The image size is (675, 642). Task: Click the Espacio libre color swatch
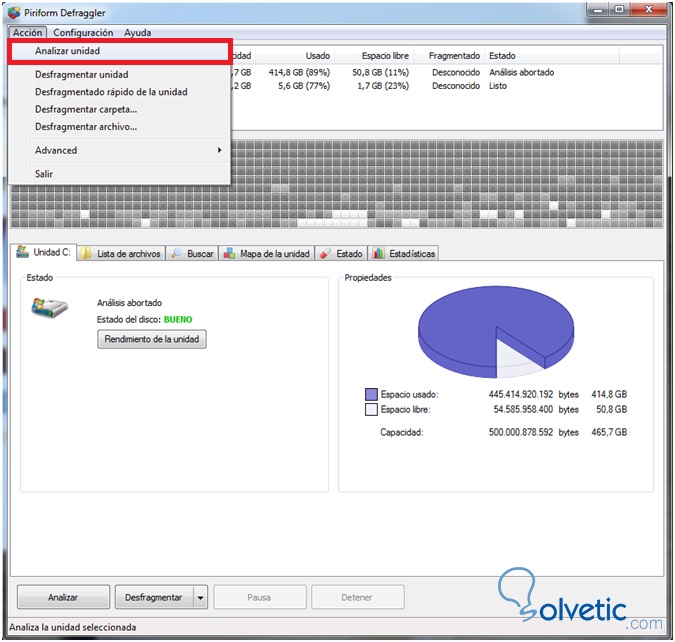[x=371, y=409]
